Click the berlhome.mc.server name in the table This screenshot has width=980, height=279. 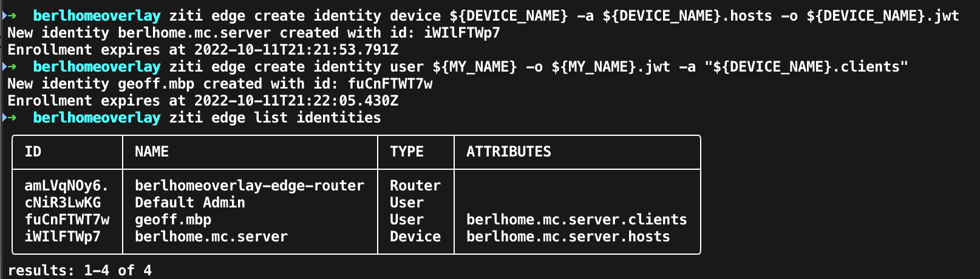pyautogui.click(x=211, y=237)
